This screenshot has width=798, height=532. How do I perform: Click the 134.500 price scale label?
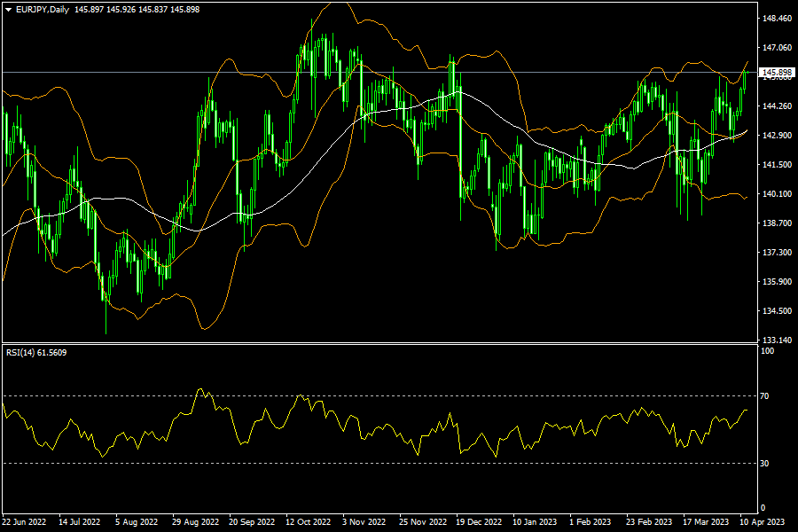tap(777, 310)
